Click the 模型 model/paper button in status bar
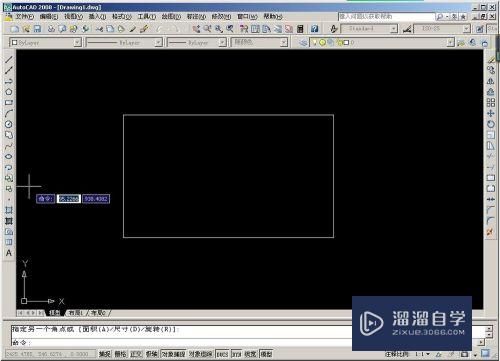Image resolution: width=500 pixels, height=361 pixels. coord(266,354)
